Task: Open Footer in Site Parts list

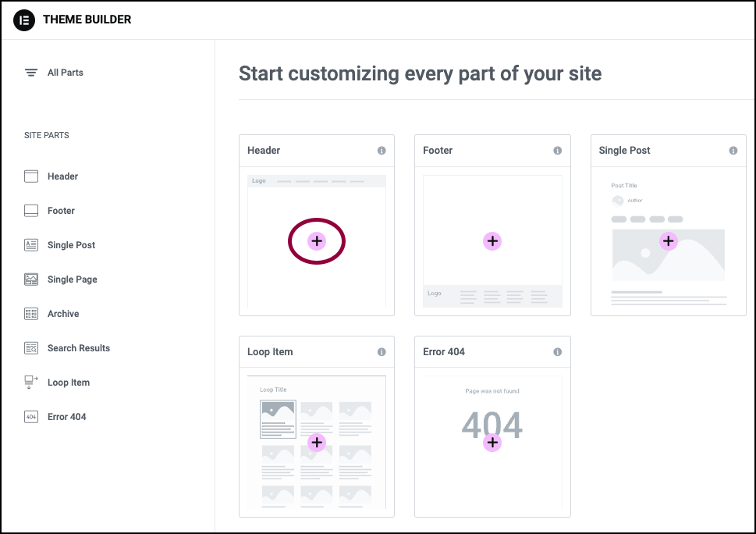Action: [50, 211]
